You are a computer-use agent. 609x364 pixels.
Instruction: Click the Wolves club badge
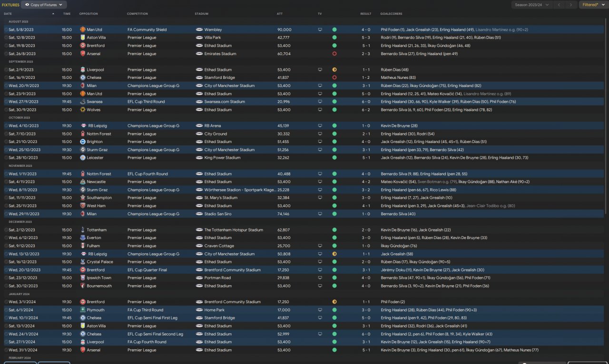tap(83, 110)
